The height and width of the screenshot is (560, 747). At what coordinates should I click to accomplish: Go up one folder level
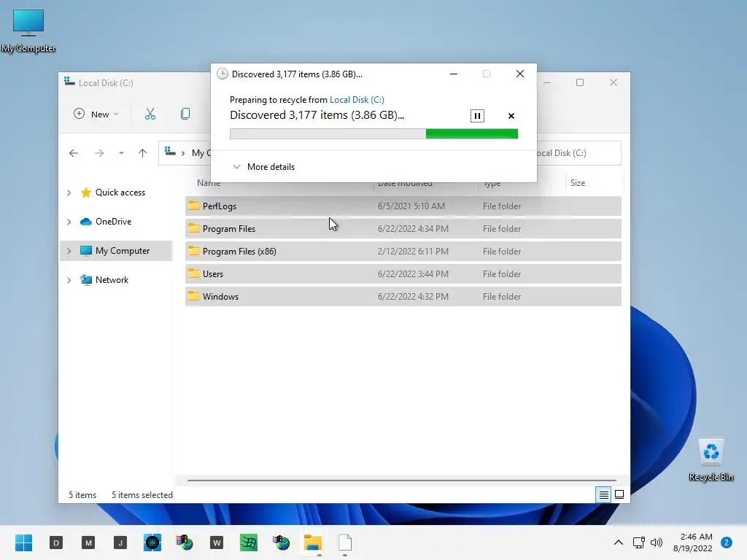pyautogui.click(x=142, y=153)
